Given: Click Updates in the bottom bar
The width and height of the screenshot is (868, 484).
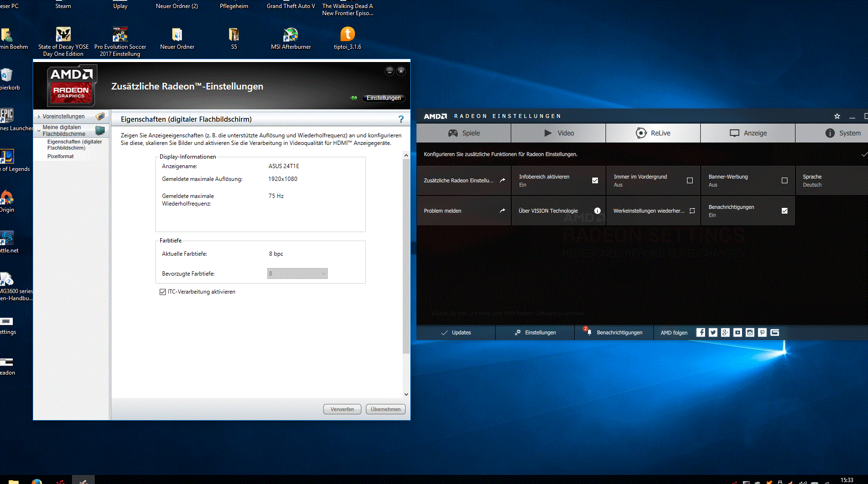Looking at the screenshot, I should (456, 332).
